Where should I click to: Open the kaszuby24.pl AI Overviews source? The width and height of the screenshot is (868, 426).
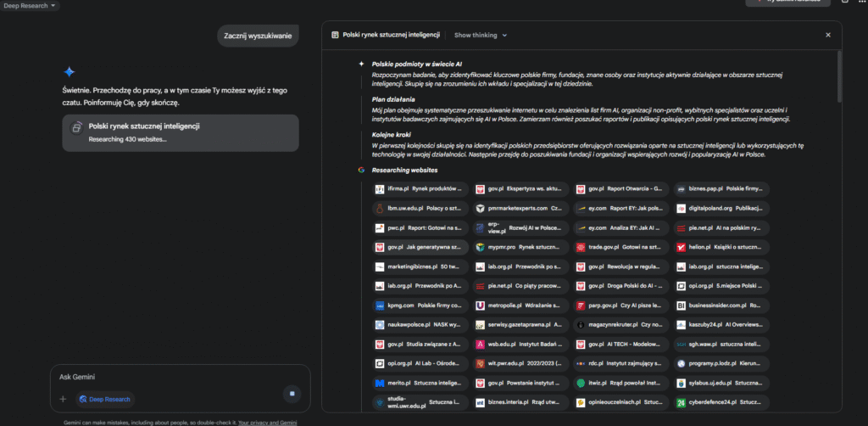click(721, 325)
